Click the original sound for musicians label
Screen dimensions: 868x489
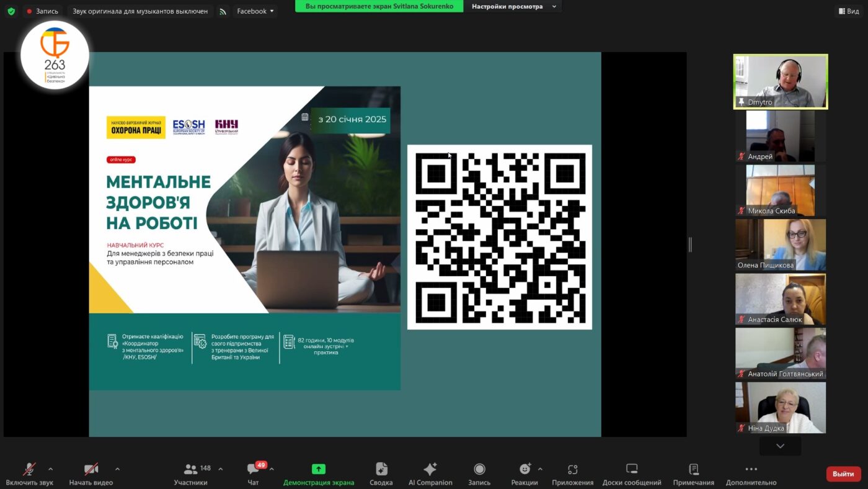coord(140,11)
